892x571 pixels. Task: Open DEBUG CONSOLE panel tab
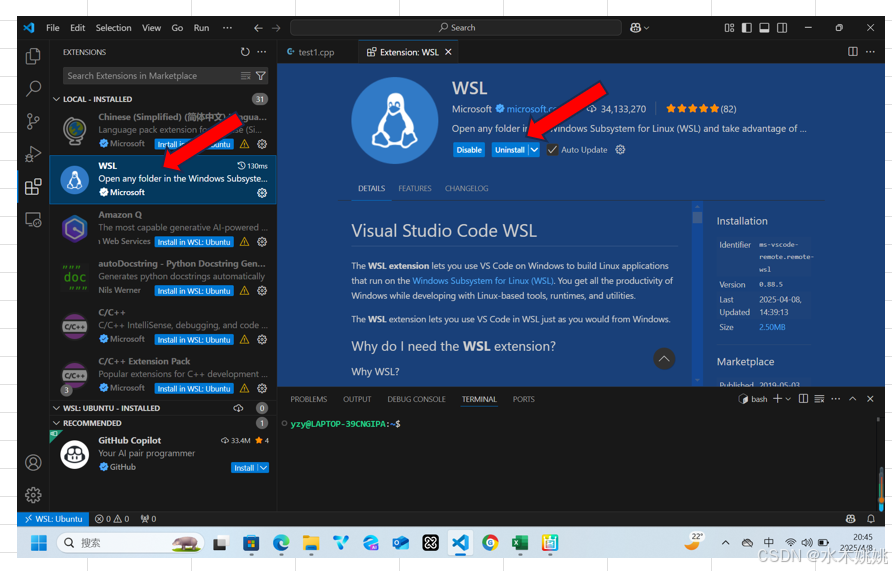[x=416, y=399]
